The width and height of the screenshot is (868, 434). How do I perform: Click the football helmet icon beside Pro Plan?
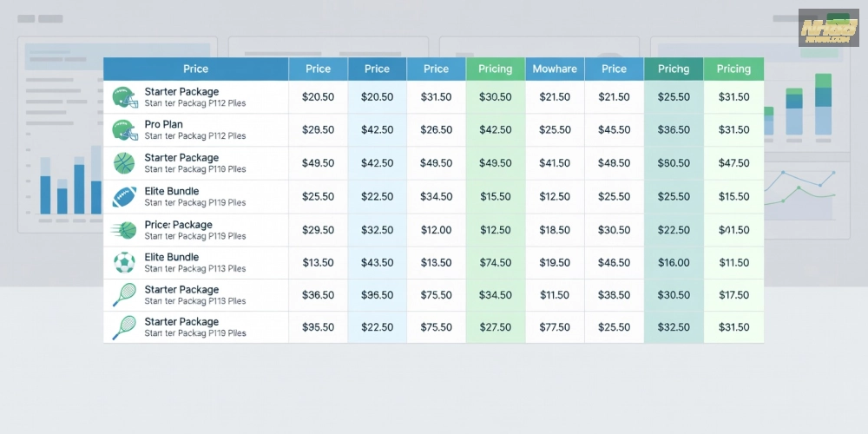[124, 130]
